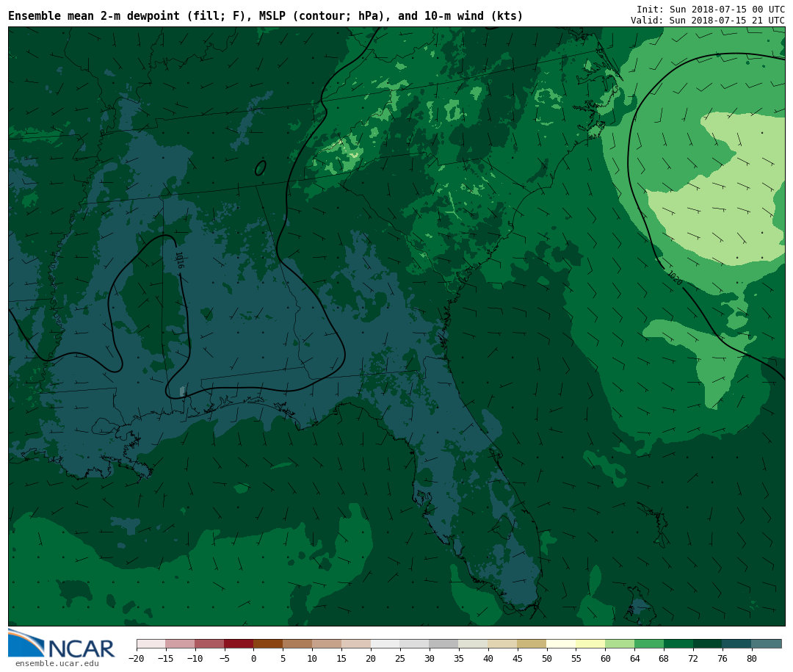Click the 1016 isobar contour label
The width and height of the screenshot is (793, 672).
pyautogui.click(x=178, y=260)
